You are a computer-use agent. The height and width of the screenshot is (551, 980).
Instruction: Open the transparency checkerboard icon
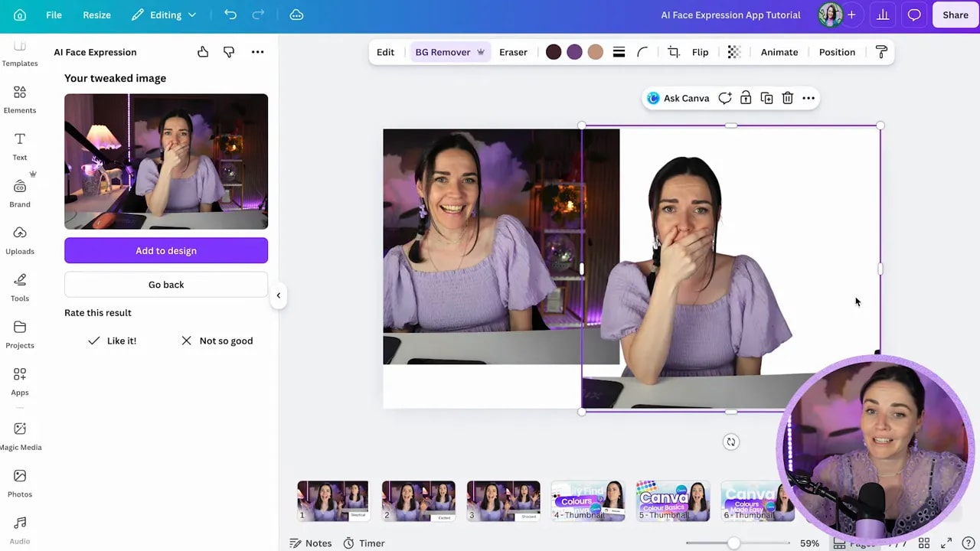734,52
